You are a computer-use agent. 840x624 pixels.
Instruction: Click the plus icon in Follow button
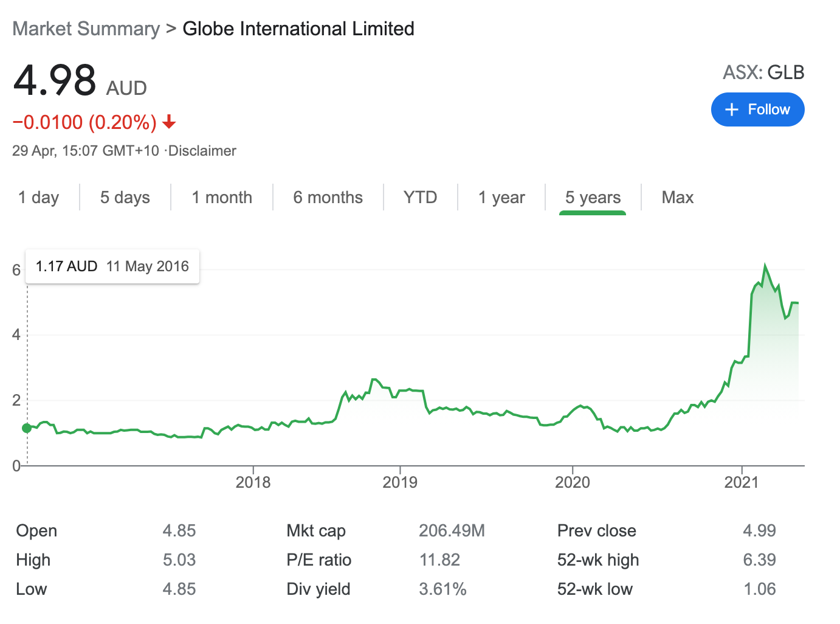click(x=732, y=109)
